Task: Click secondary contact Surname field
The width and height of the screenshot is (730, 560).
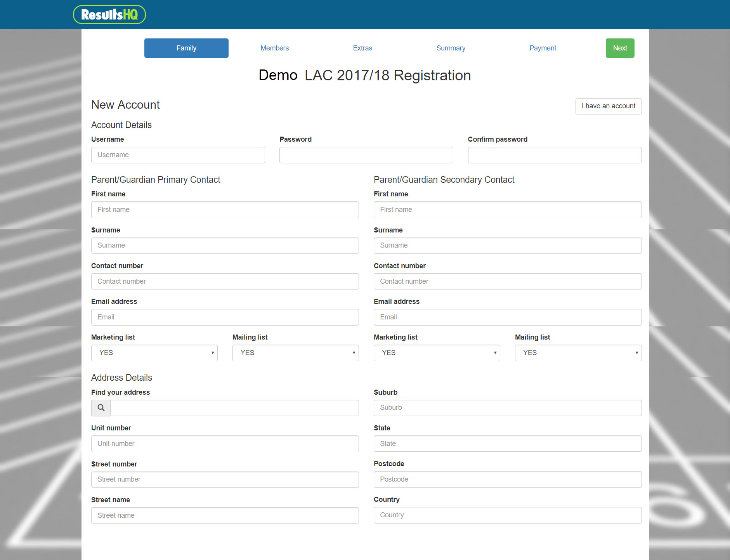Action: 508,246
